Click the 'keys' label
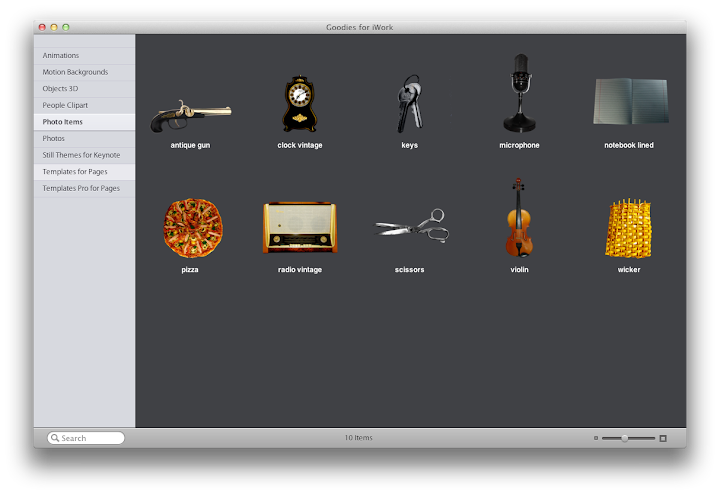Image resolution: width=720 pixels, height=495 pixels. pos(410,146)
